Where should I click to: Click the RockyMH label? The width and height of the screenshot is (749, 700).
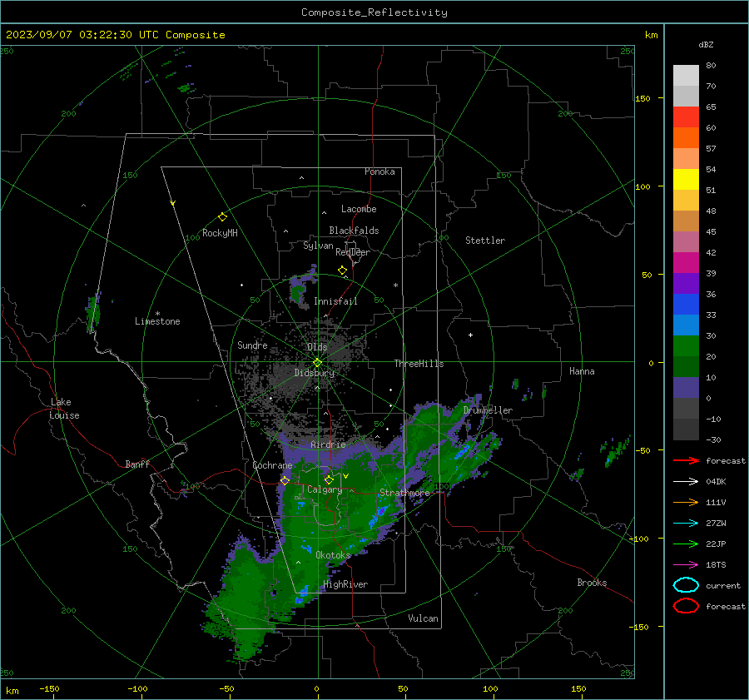click(x=220, y=233)
